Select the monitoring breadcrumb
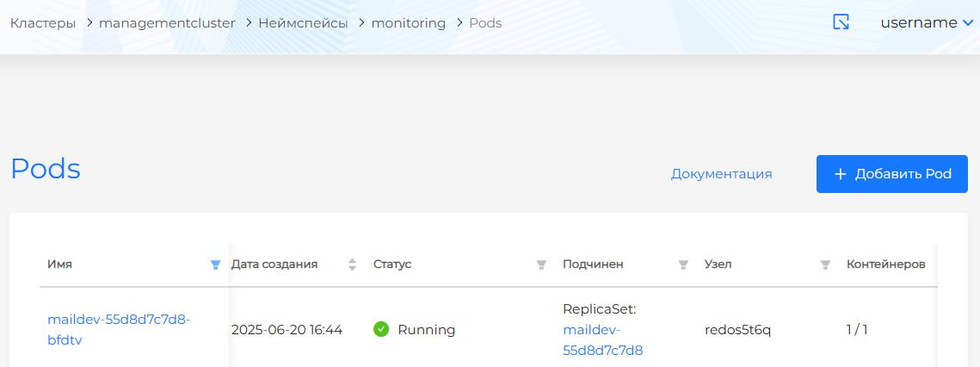 click(x=408, y=23)
